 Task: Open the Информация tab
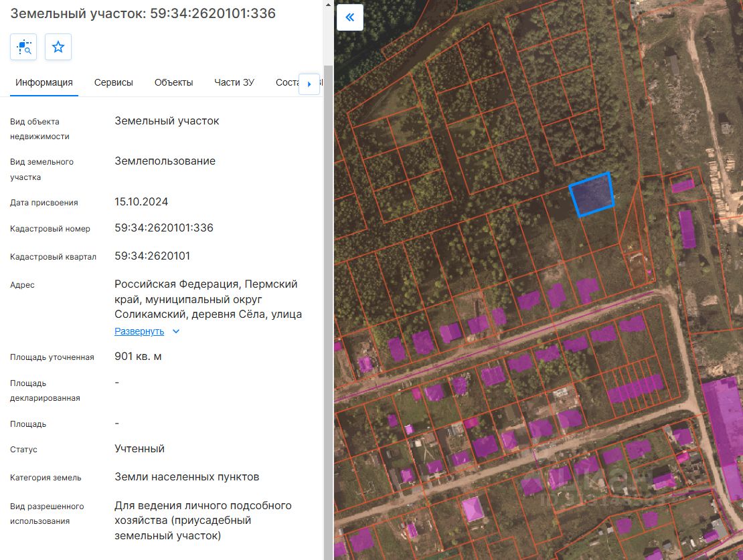[44, 82]
